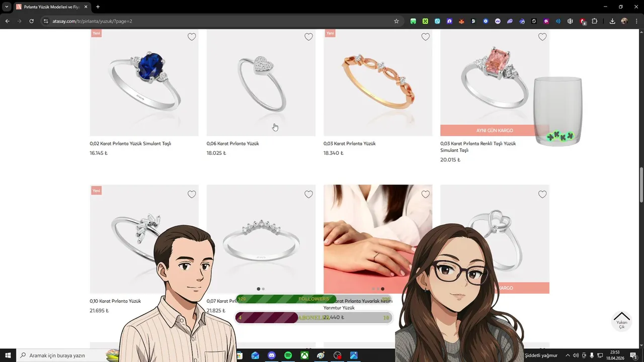Click the price 20.015 ₺
The width and height of the screenshot is (644, 362).
[450, 160]
